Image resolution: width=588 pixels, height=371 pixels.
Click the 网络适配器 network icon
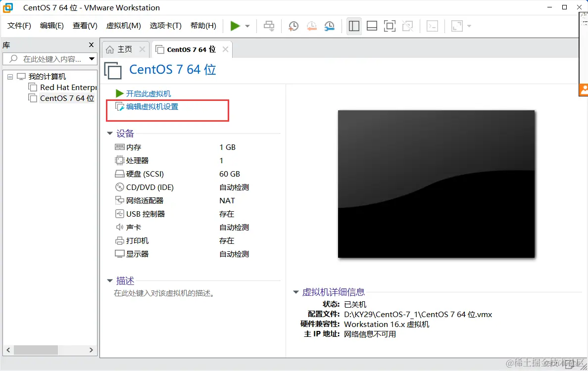(x=120, y=200)
